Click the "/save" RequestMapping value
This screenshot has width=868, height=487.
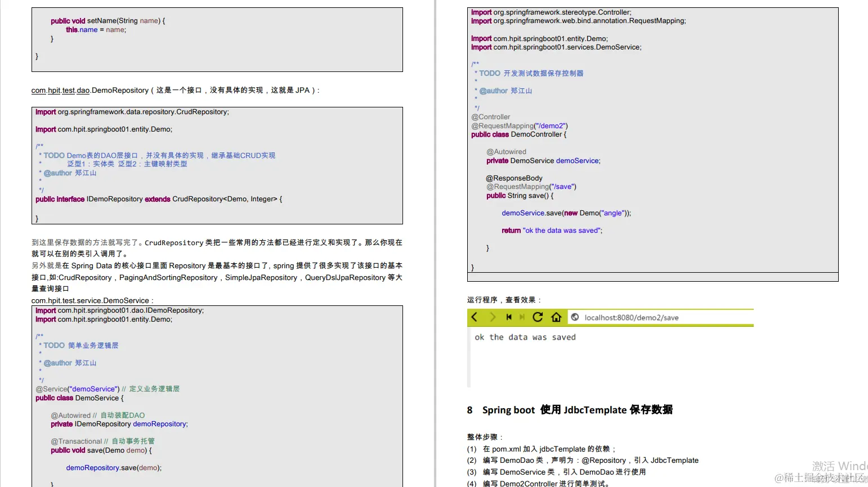pyautogui.click(x=562, y=186)
